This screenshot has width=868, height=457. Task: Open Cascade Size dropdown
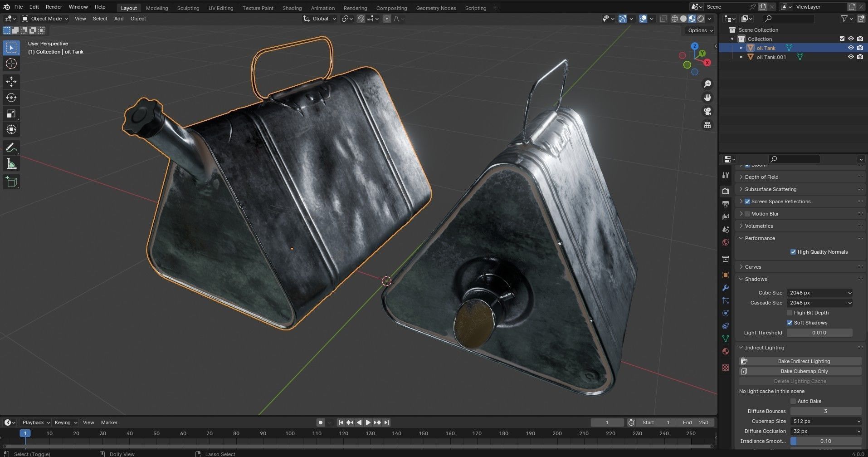(x=819, y=303)
